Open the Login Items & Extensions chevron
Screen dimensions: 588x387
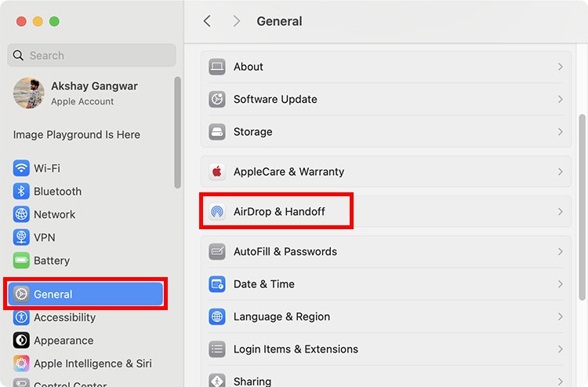pyautogui.click(x=561, y=349)
